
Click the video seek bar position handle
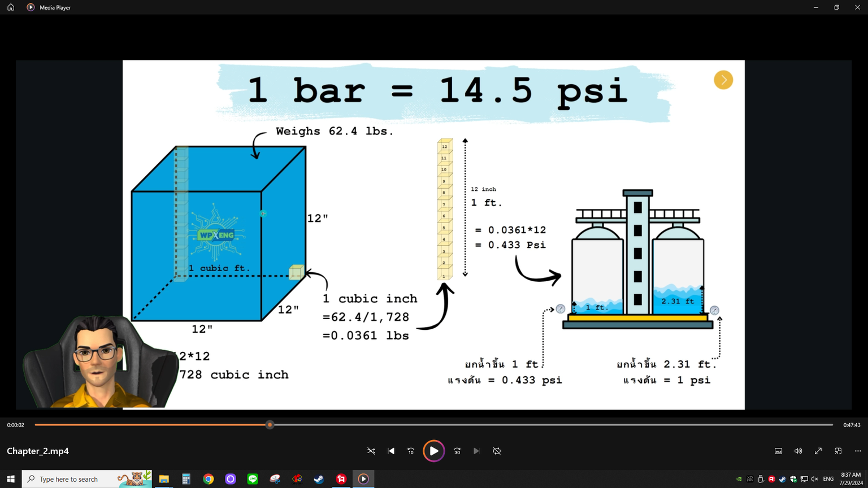(x=270, y=425)
